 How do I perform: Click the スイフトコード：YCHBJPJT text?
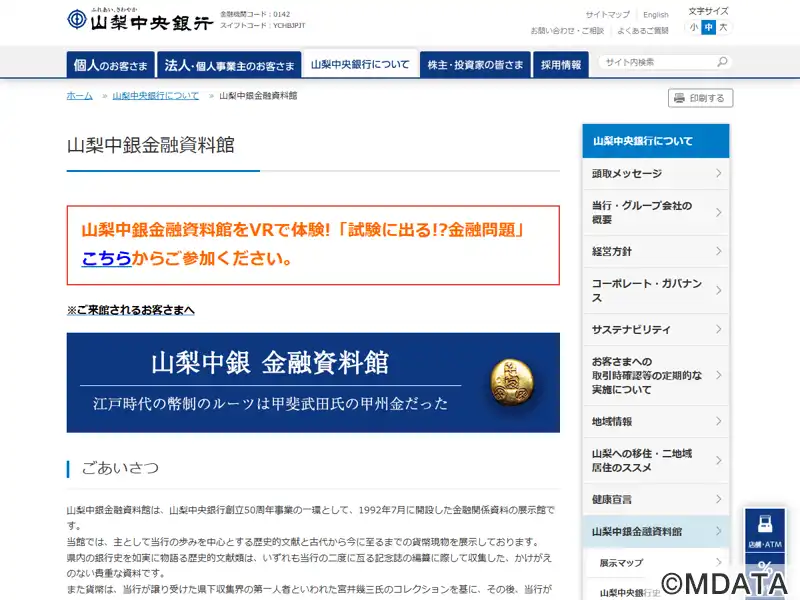point(262,26)
